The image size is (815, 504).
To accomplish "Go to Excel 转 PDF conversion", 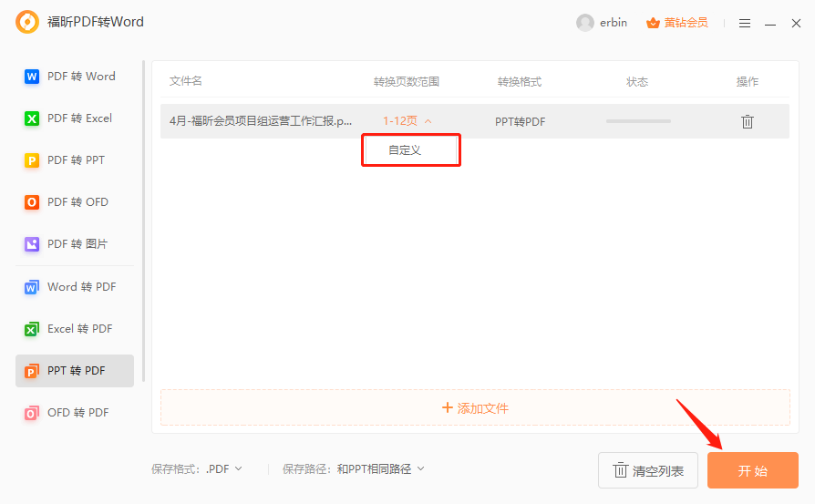I will (80, 329).
